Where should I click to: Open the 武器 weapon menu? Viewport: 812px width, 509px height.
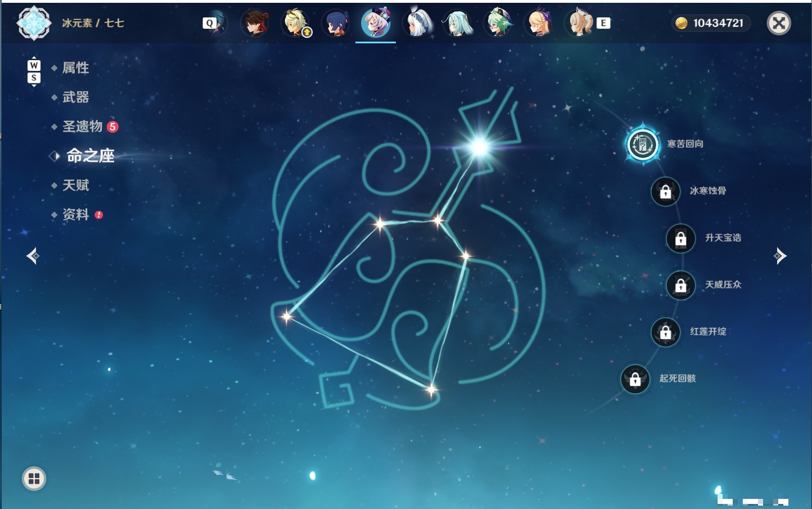coord(75,97)
